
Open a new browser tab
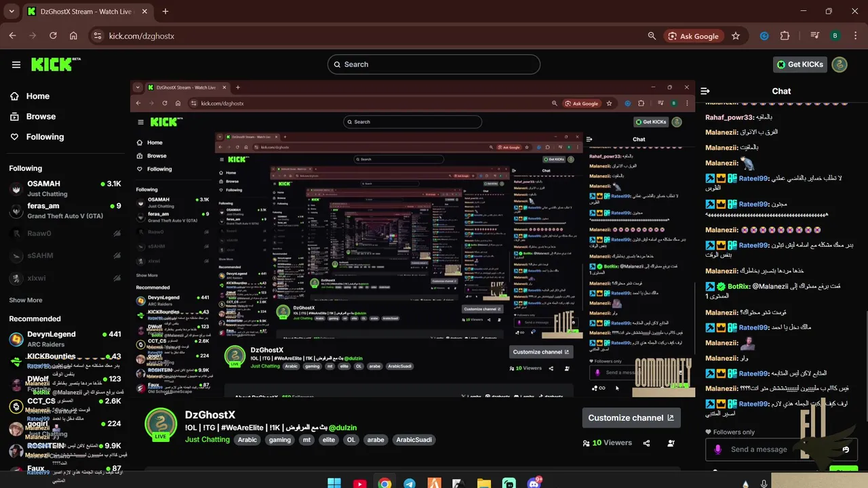click(165, 12)
